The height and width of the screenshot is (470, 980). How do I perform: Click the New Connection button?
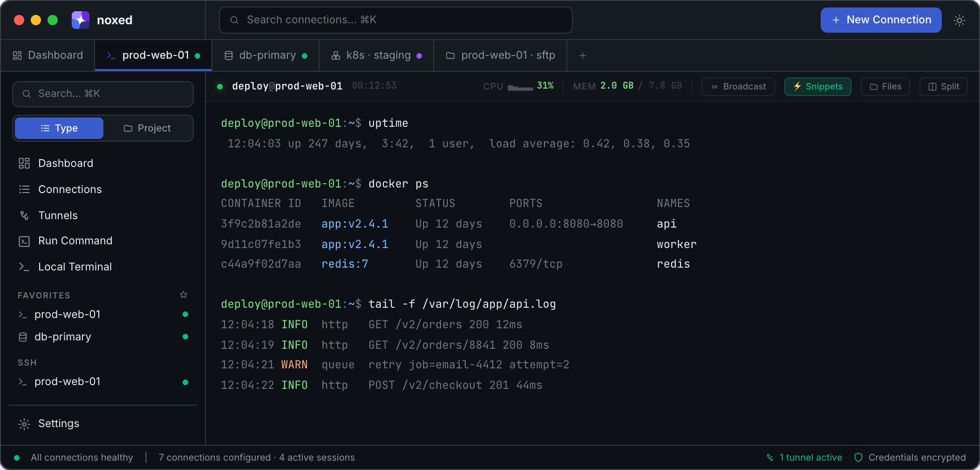click(x=881, y=20)
